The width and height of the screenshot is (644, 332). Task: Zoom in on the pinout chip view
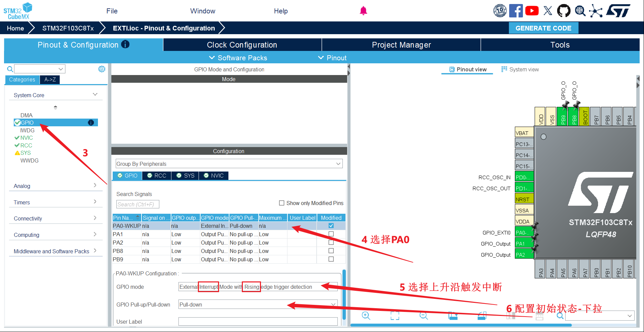coord(366,316)
